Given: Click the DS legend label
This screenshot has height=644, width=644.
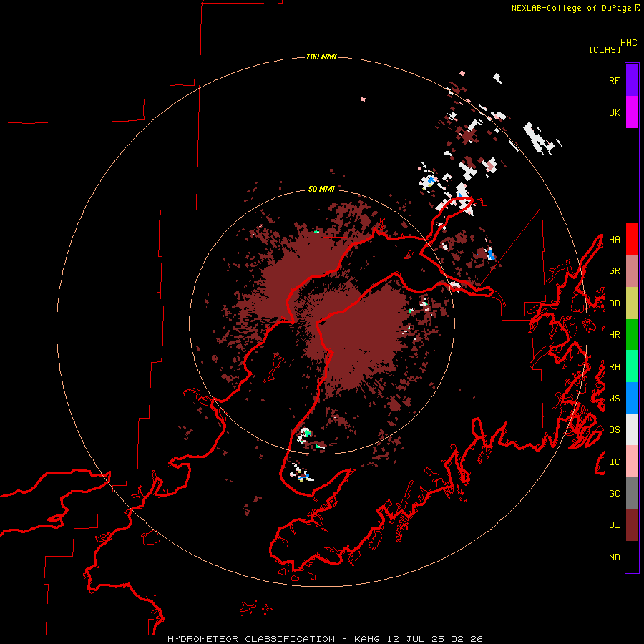Looking at the screenshot, I should pyautogui.click(x=614, y=430).
